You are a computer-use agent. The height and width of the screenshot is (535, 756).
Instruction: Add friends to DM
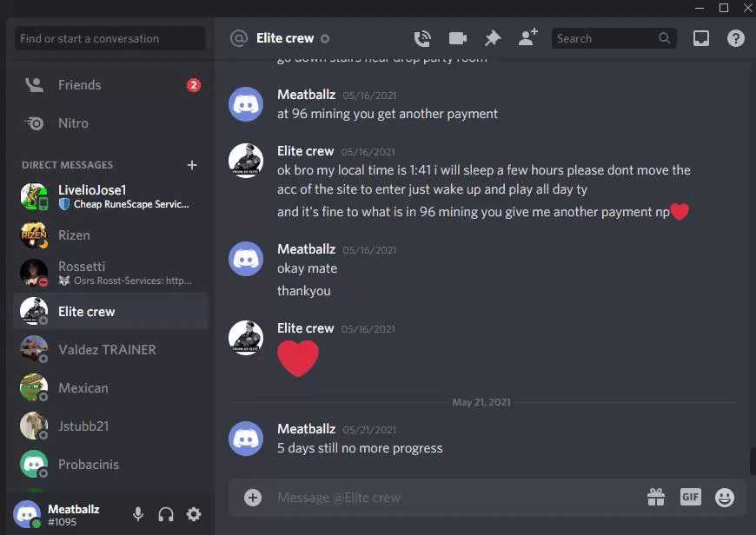tap(528, 37)
